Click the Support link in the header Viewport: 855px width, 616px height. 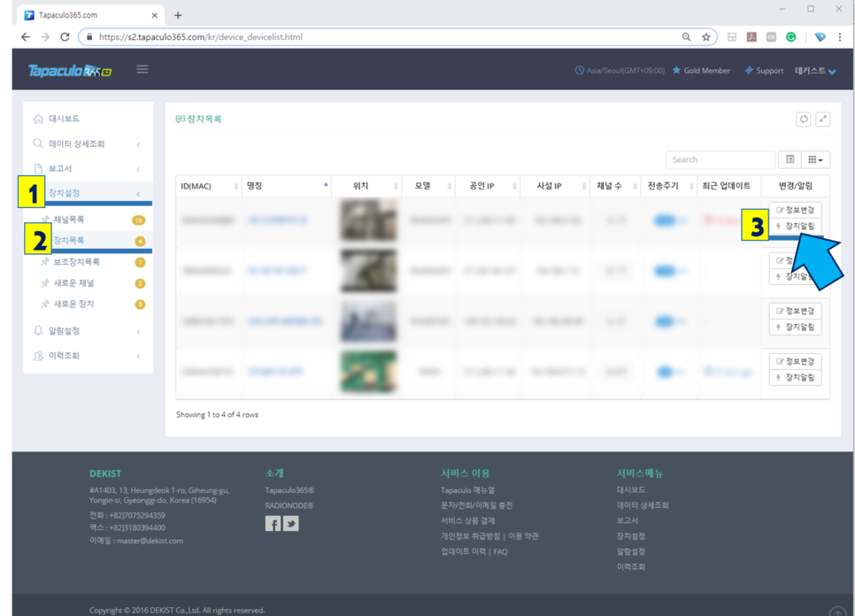pos(764,71)
